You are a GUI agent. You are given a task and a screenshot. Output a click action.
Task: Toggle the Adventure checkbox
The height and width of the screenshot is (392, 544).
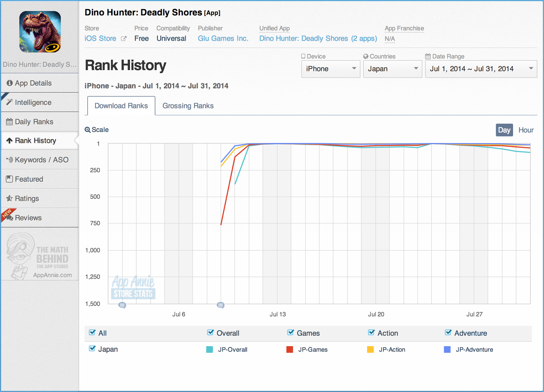[x=448, y=333]
